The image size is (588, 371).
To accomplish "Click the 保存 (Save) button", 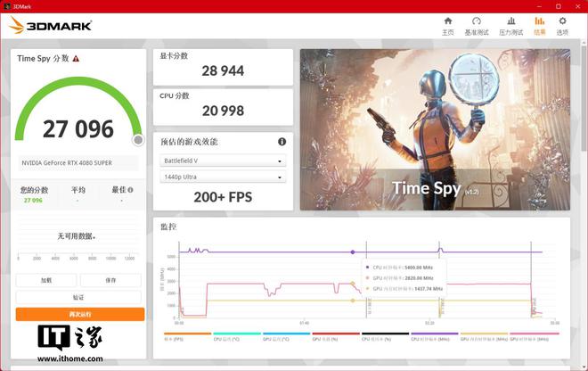I will point(110,280).
